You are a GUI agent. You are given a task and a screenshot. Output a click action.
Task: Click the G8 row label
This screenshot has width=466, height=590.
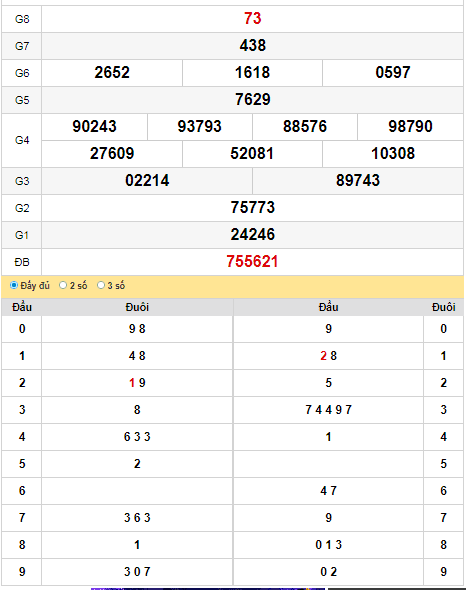point(22,19)
